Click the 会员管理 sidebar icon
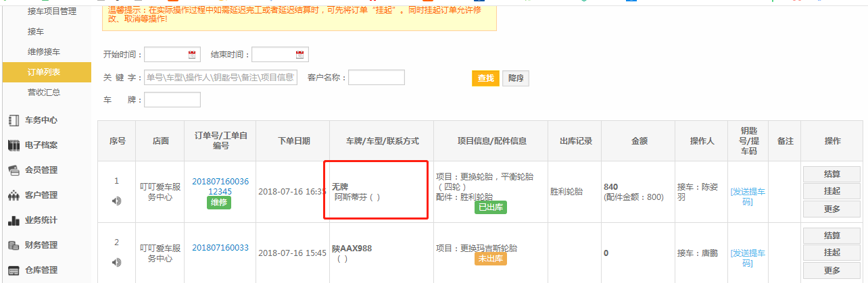The width and height of the screenshot is (868, 283). (13, 170)
